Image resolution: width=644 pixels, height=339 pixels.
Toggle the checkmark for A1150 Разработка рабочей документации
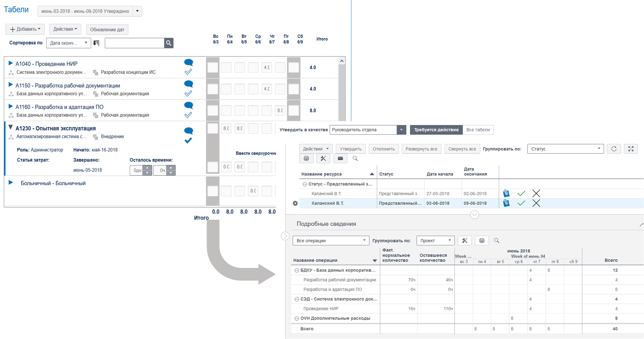tap(188, 93)
